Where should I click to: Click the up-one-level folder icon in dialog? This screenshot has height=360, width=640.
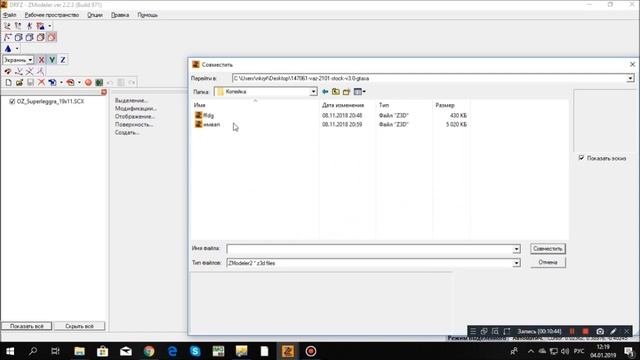336,92
